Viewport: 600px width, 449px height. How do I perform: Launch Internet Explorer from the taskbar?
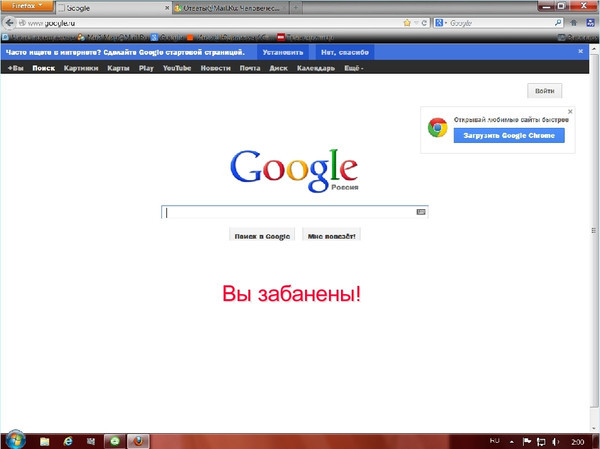(x=68, y=441)
